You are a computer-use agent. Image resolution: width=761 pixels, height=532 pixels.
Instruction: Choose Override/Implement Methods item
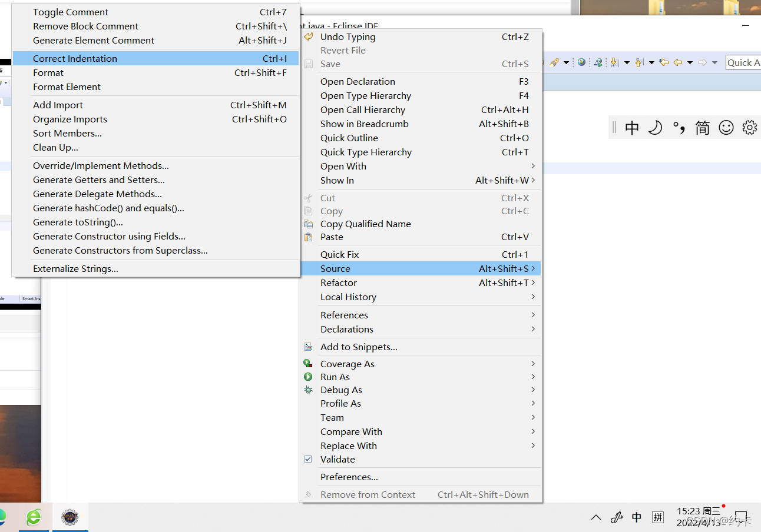(x=155, y=166)
